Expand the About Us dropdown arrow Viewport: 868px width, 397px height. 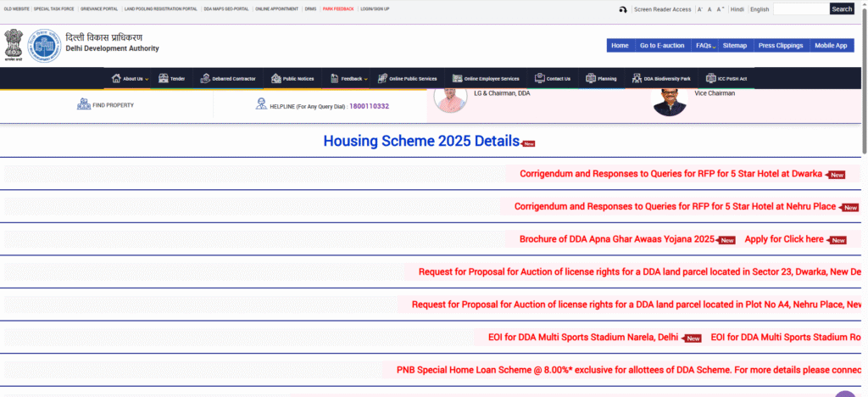(x=147, y=80)
